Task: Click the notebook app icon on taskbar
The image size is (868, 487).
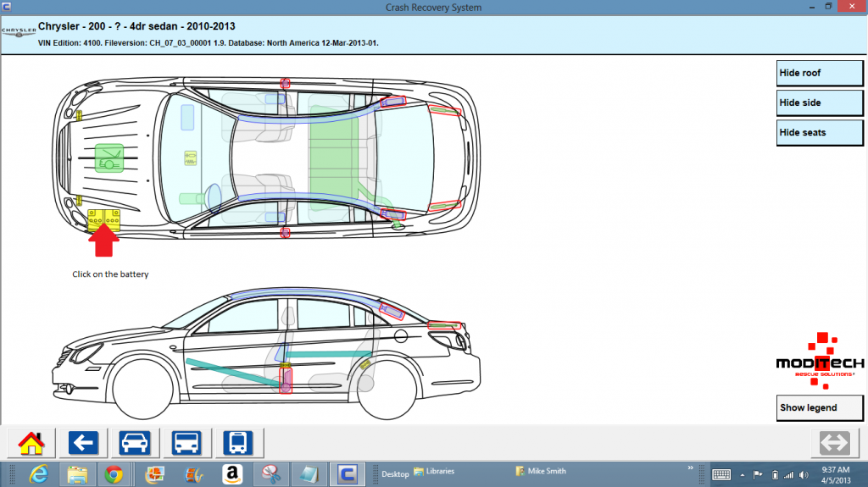Action: (309, 474)
